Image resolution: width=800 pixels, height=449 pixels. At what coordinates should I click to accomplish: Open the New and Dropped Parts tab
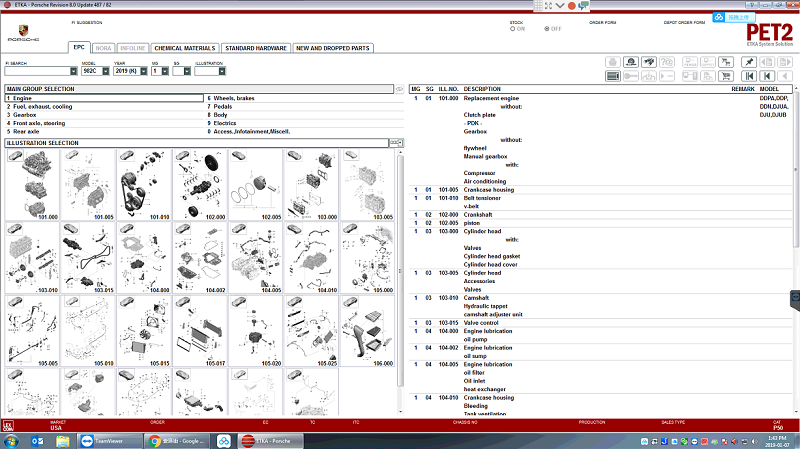(333, 48)
